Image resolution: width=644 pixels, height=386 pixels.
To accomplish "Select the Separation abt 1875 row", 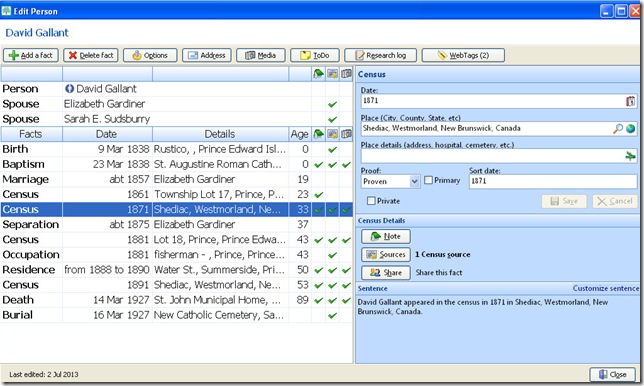I will [177, 225].
